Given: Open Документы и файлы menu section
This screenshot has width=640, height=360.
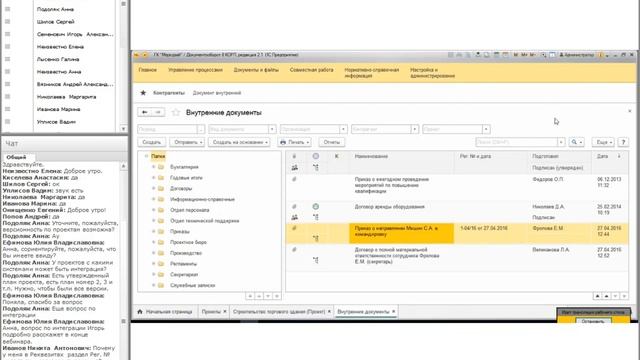Looking at the screenshot, I should (x=256, y=70).
